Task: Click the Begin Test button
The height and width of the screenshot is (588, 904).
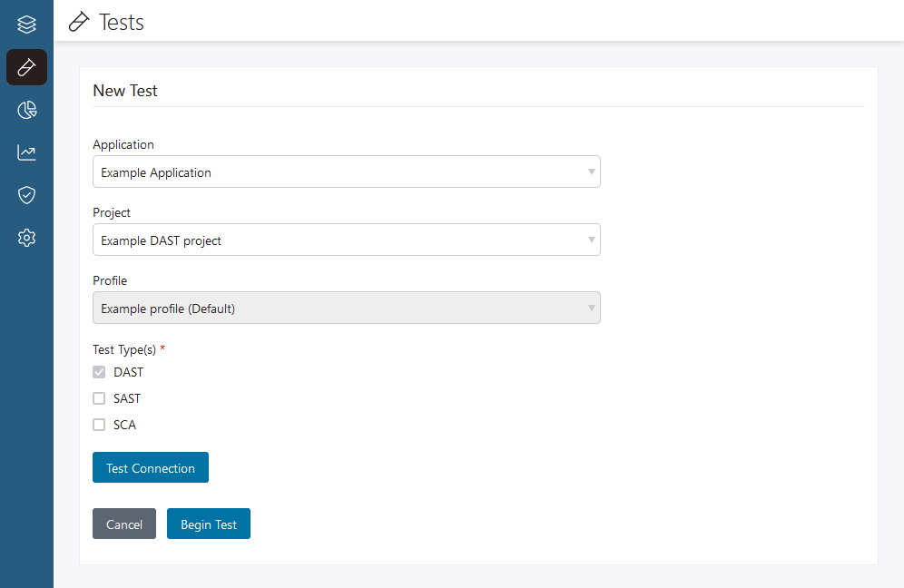Action: pos(208,524)
